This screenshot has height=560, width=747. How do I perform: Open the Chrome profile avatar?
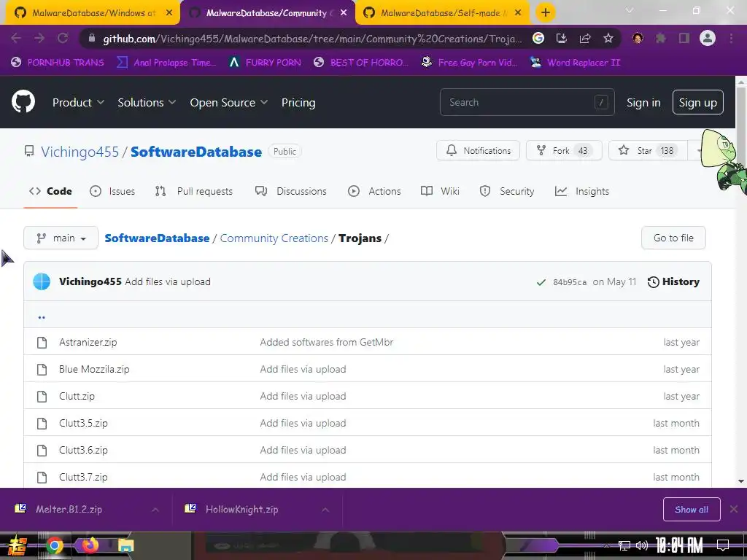tap(708, 38)
